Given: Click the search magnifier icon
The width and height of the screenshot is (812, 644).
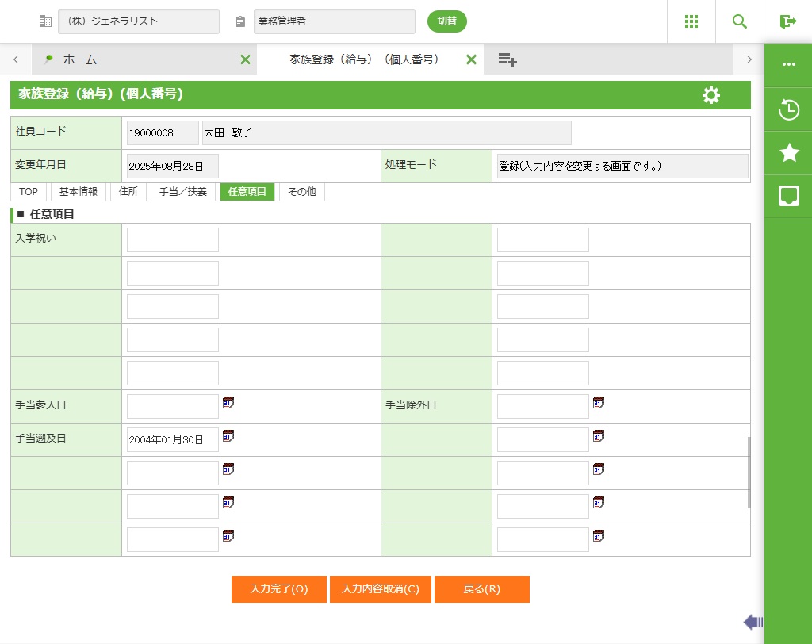Looking at the screenshot, I should coord(740,21).
